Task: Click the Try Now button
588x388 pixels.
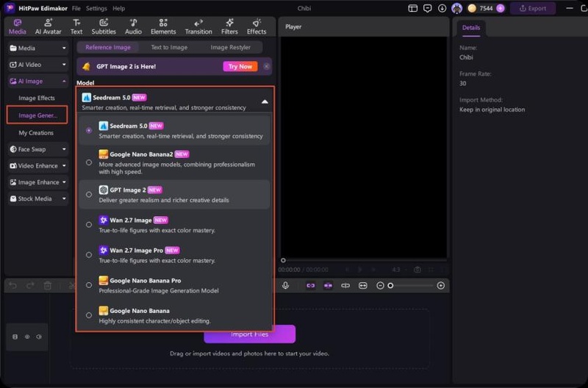Action: (x=240, y=66)
